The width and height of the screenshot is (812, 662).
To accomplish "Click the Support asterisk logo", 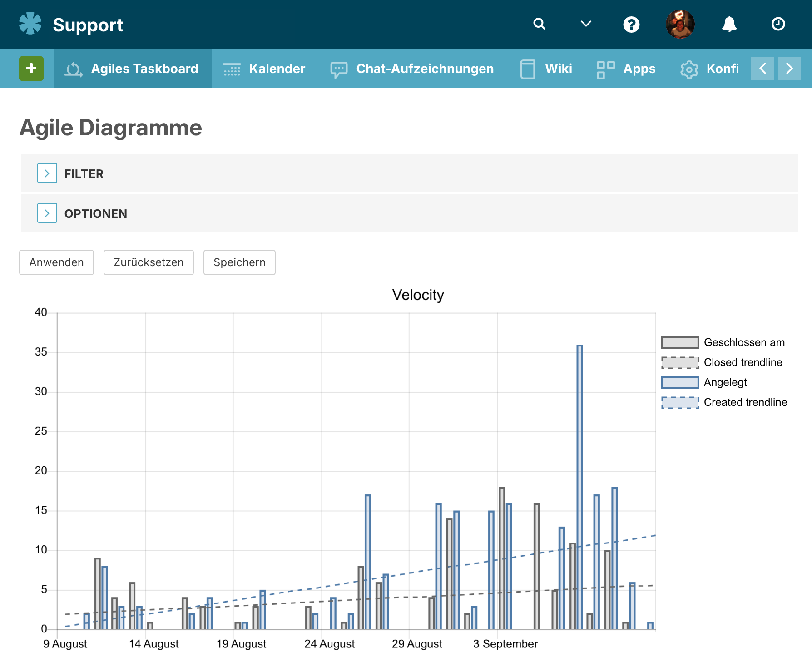I will click(x=30, y=24).
